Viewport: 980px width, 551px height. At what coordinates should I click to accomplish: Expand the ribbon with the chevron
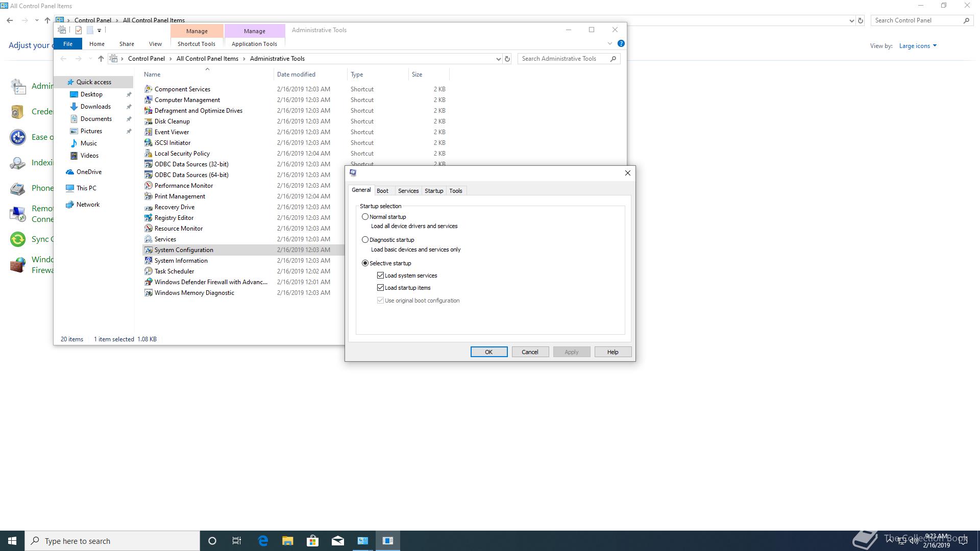point(609,44)
